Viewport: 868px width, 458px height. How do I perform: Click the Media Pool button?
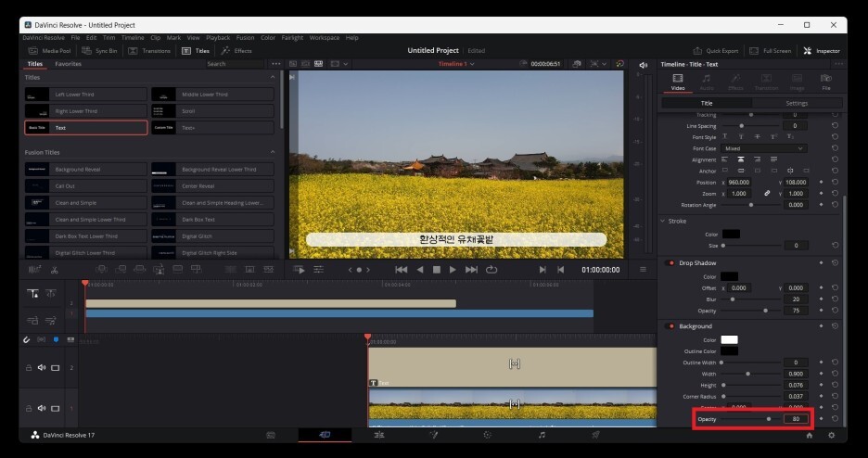50,51
